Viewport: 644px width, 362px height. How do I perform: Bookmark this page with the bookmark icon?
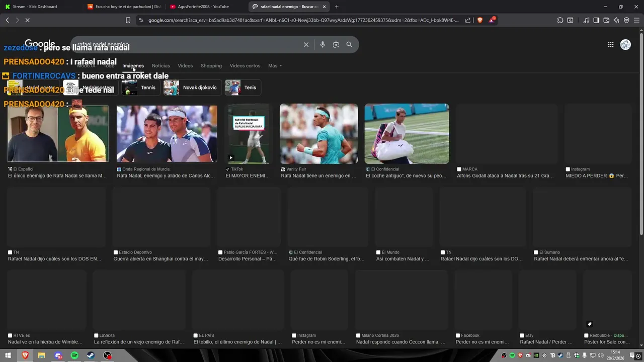(x=128, y=20)
